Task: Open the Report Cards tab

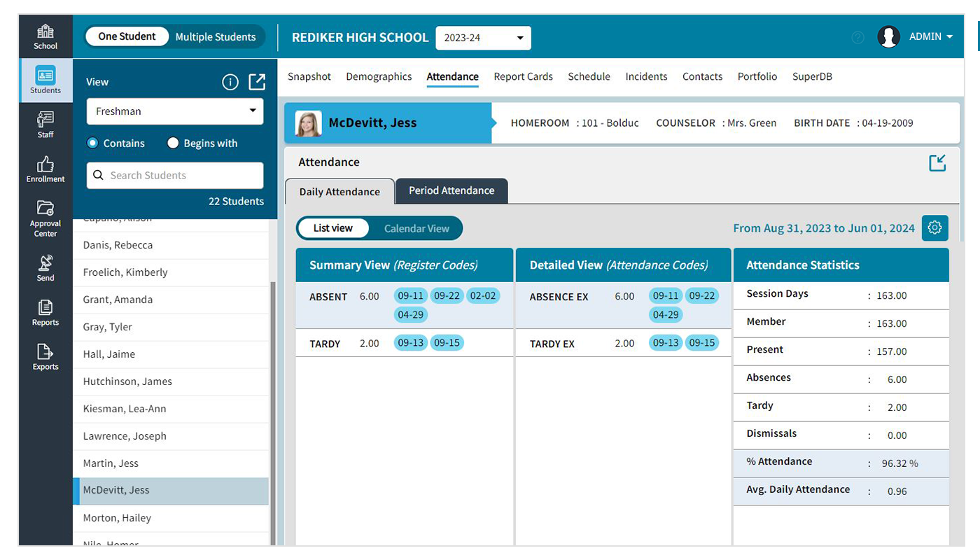Action: 523,76
